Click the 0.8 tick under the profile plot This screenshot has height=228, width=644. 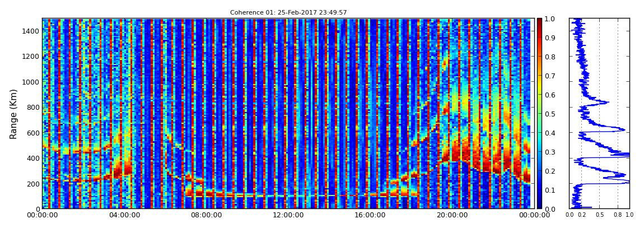[618, 215]
